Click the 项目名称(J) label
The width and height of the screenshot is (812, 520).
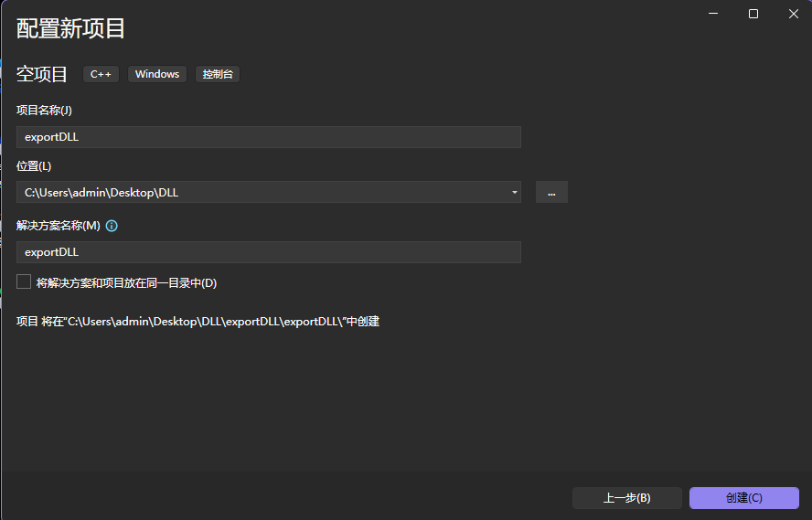tap(44, 111)
